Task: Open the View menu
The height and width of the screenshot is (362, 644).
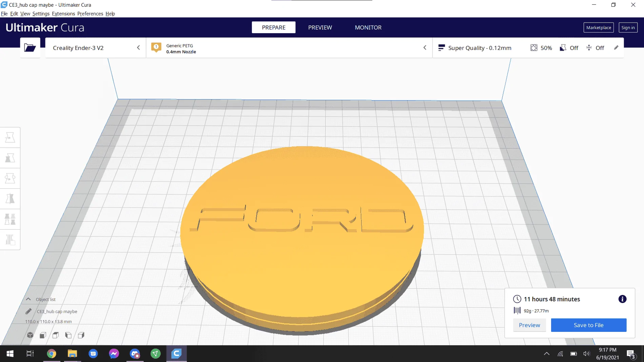Action: [25, 14]
